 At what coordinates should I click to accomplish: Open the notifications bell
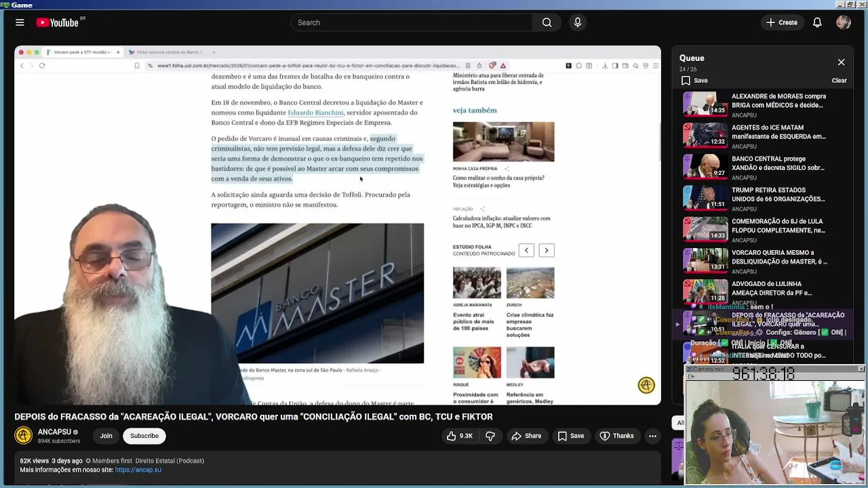[817, 22]
